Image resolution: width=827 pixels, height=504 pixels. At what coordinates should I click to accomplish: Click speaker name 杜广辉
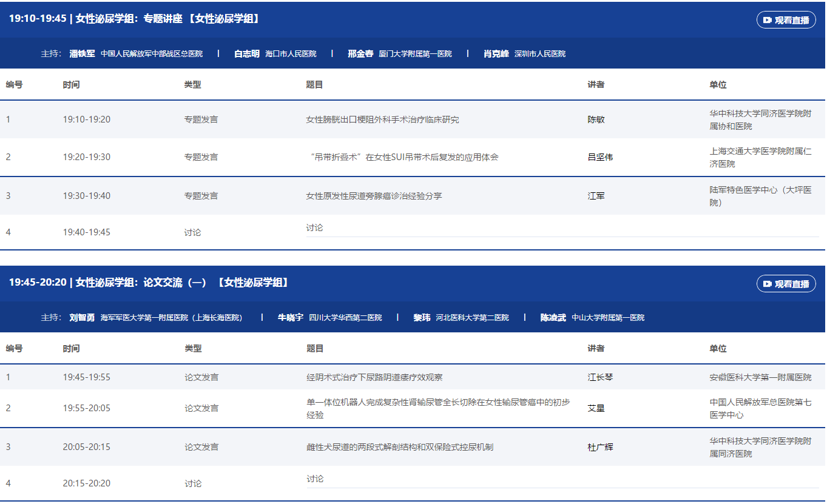[x=600, y=448]
